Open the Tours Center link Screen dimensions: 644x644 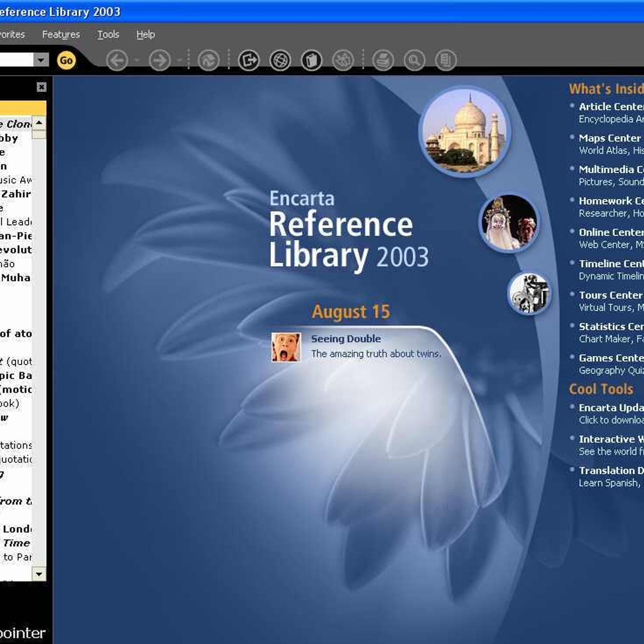611,295
